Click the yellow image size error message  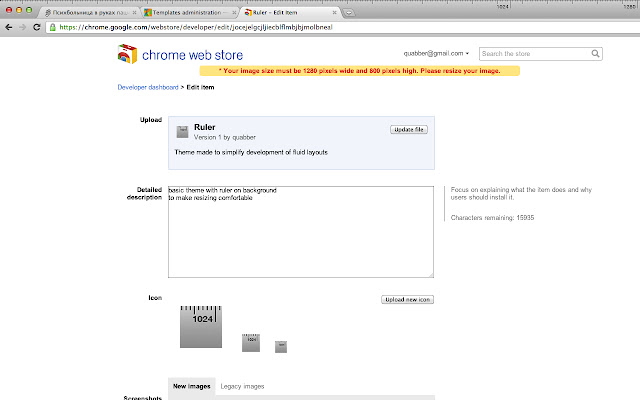pyautogui.click(x=360, y=71)
